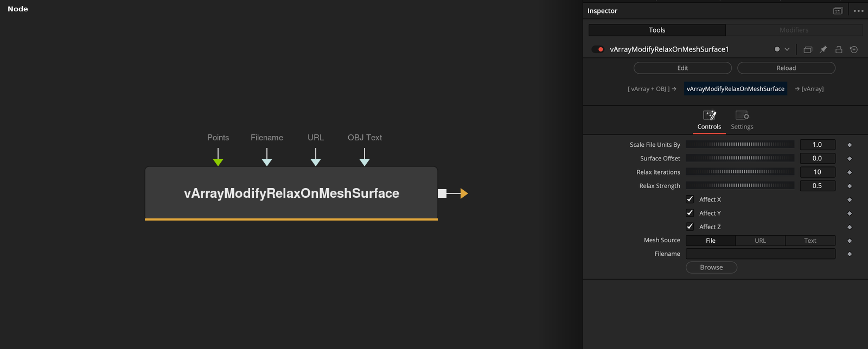Click the Filename input arrow on node
Image resolution: width=868 pixels, height=349 pixels.
(x=267, y=161)
